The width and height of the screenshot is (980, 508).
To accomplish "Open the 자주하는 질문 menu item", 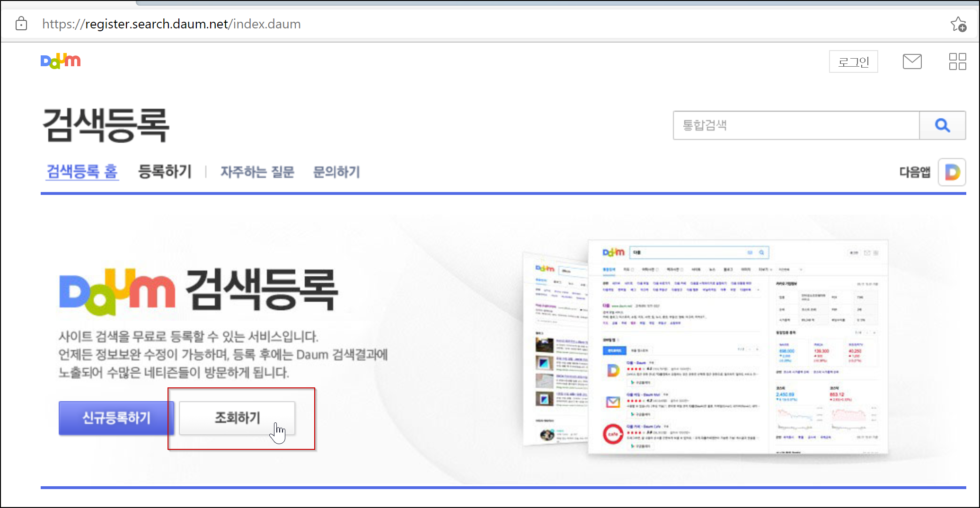I will point(257,172).
